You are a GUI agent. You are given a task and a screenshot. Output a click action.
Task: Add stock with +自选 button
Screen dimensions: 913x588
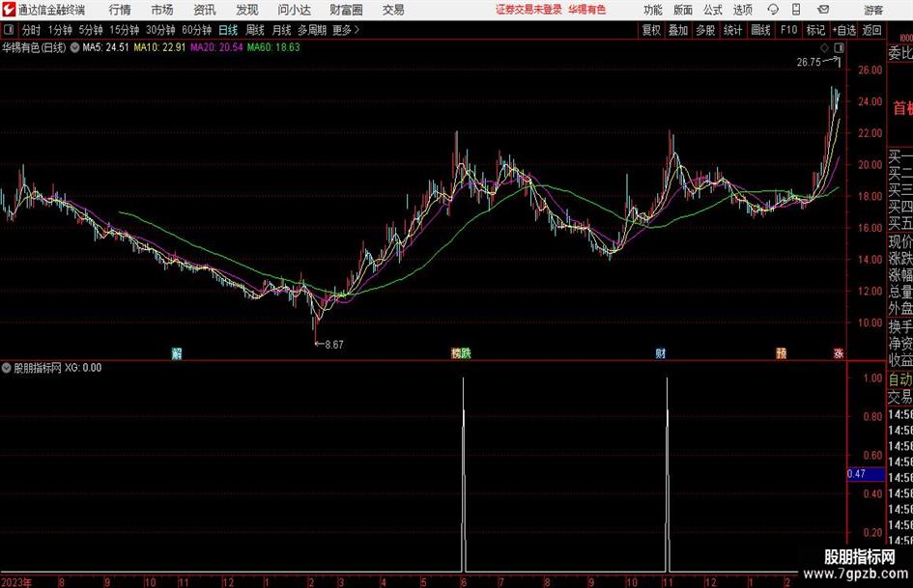pos(844,30)
